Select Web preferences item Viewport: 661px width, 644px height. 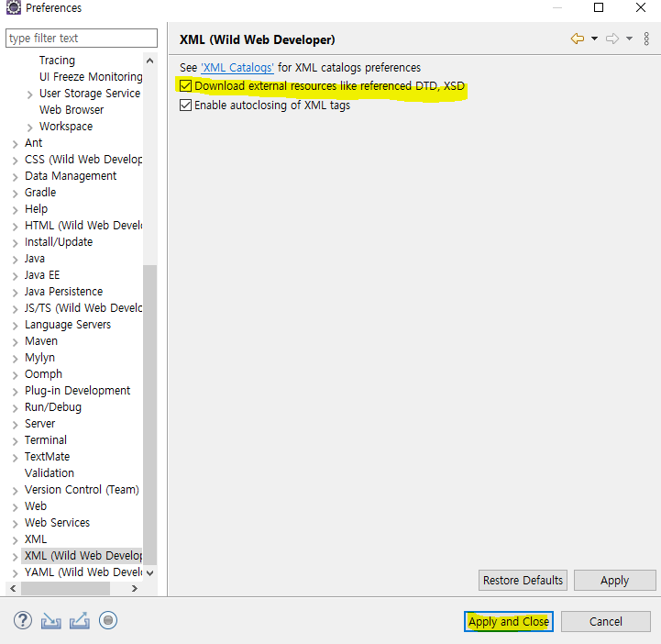pos(36,506)
